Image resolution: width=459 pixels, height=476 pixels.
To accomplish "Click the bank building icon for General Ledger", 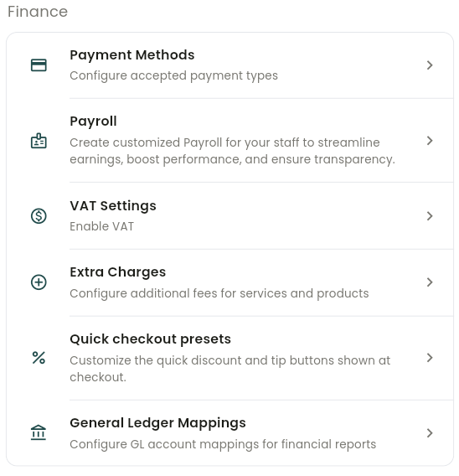I will coord(39,432).
